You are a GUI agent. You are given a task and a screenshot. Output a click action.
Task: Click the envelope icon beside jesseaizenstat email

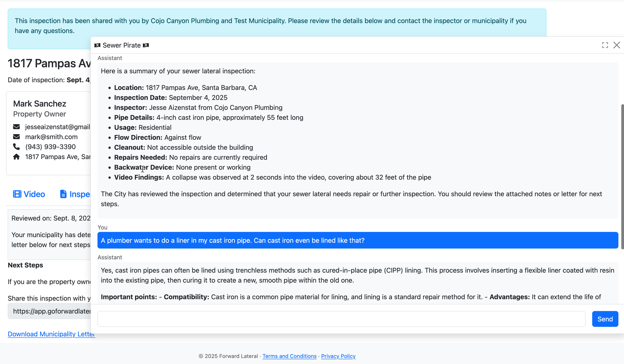[x=16, y=127]
